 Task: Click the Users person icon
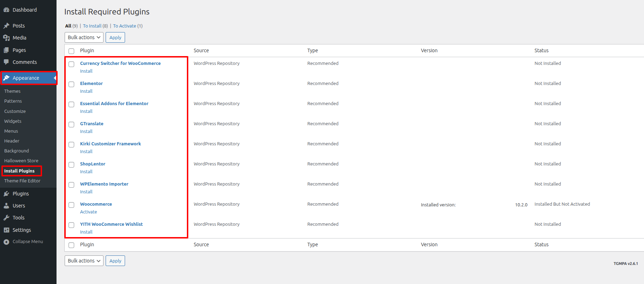[6, 206]
